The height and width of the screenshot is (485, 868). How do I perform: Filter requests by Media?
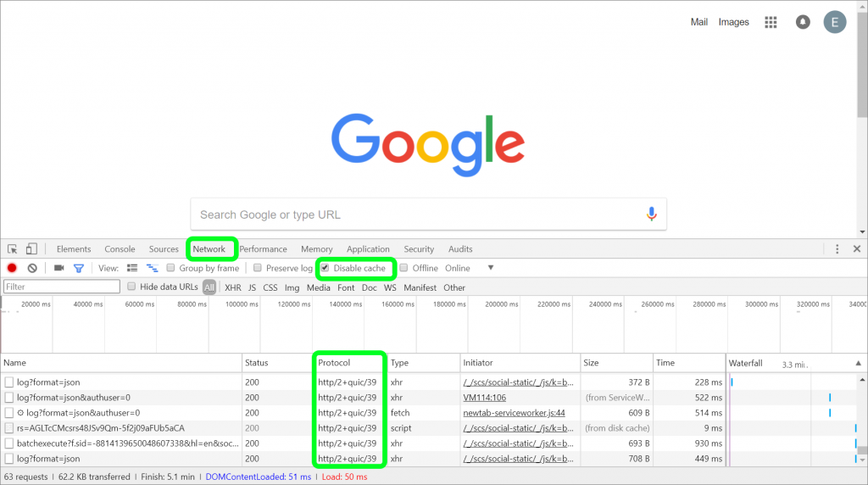(319, 288)
